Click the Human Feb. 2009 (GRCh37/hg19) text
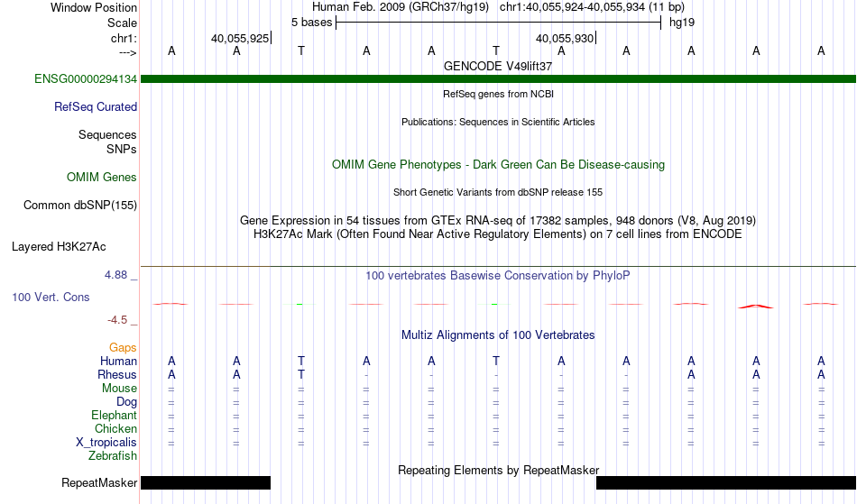The height and width of the screenshot is (504, 857). (x=400, y=7)
